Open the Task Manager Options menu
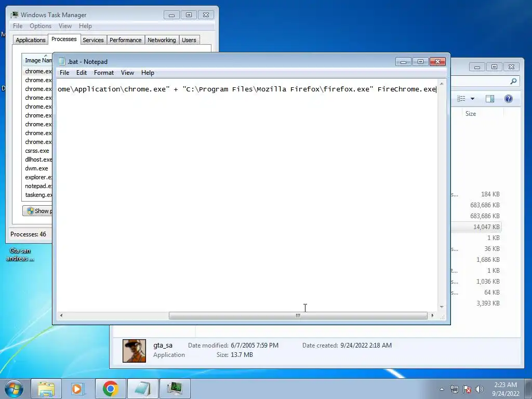 (41, 26)
